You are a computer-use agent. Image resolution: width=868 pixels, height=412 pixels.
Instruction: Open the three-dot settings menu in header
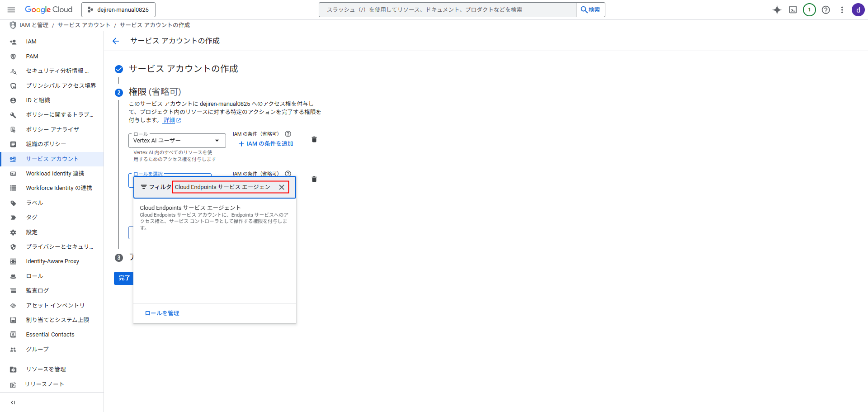(x=842, y=10)
